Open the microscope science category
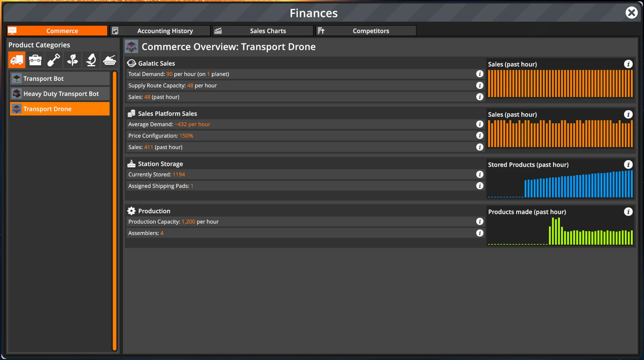Image resolution: width=644 pixels, height=360 pixels. point(91,60)
